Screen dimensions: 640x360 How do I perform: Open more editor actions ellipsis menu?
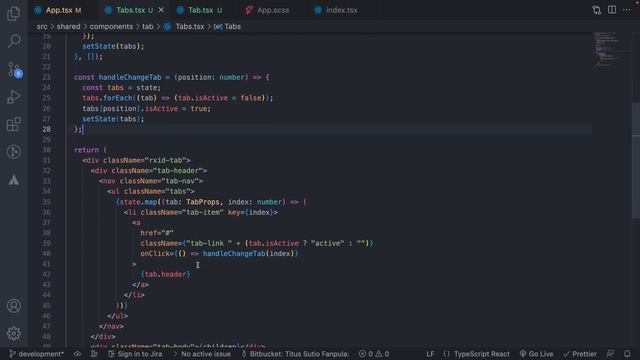point(627,10)
